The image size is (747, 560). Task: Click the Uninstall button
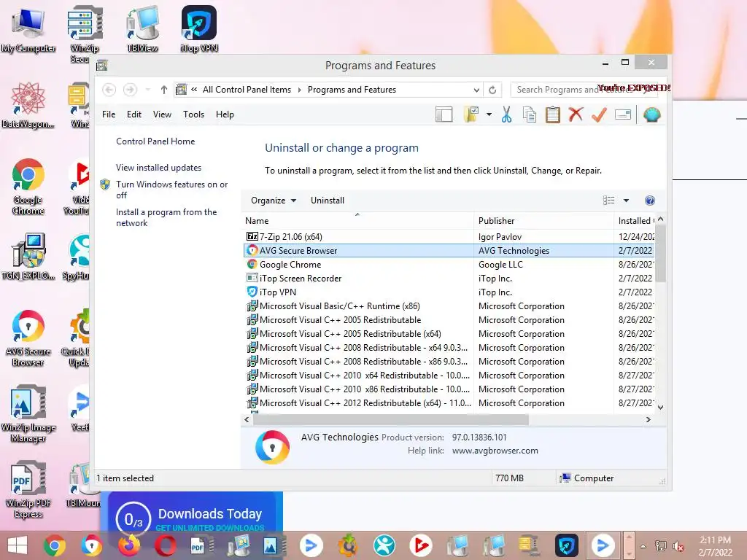click(x=328, y=201)
